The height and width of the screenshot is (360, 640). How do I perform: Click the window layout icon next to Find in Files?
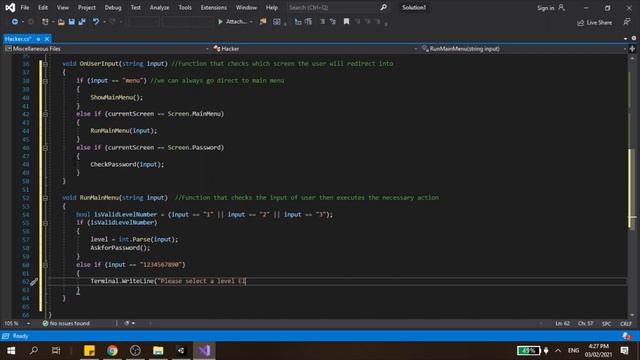277,22
